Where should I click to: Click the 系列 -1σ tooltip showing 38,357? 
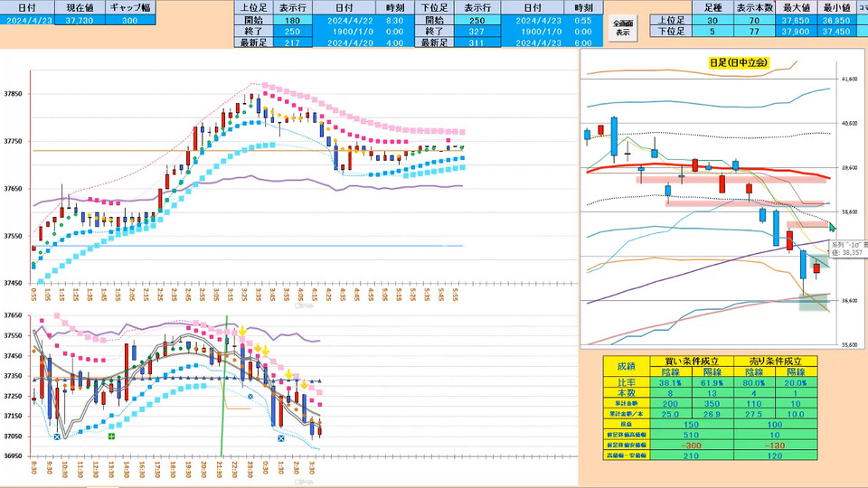[849, 249]
